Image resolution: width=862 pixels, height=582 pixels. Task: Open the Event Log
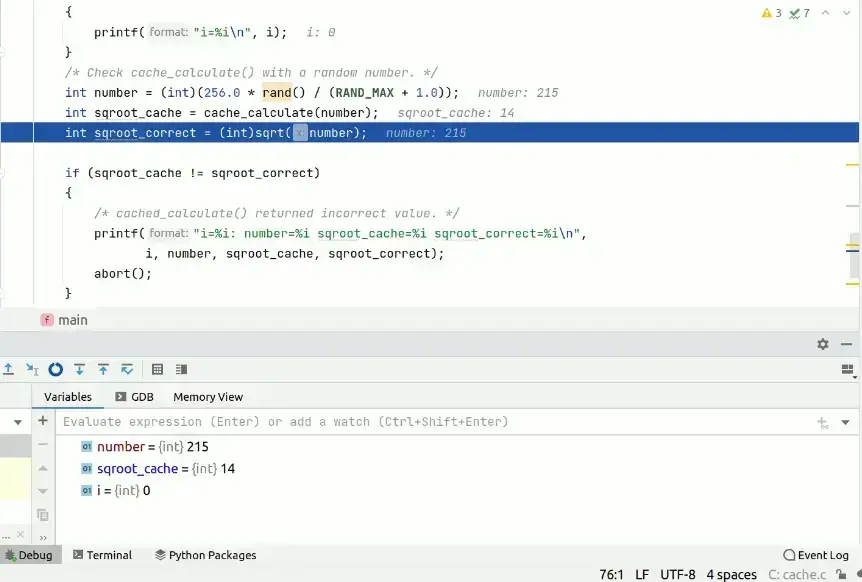(816, 555)
